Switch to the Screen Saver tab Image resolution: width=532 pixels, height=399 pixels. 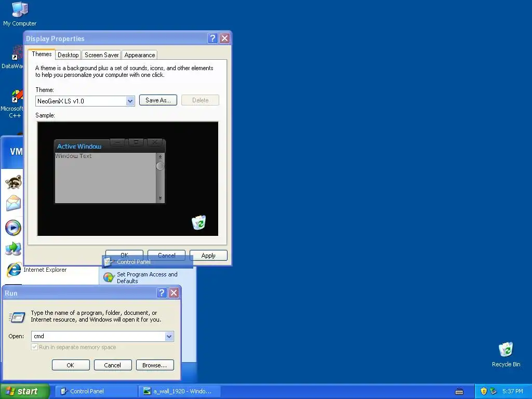pyautogui.click(x=101, y=55)
